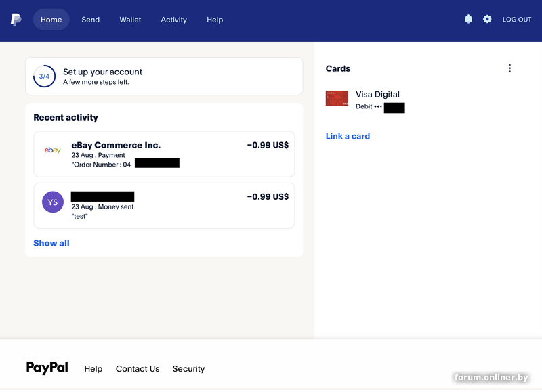Viewport: 542px width, 392px height.
Task: Click the "Order Number : 04-" text
Action: [102, 165]
